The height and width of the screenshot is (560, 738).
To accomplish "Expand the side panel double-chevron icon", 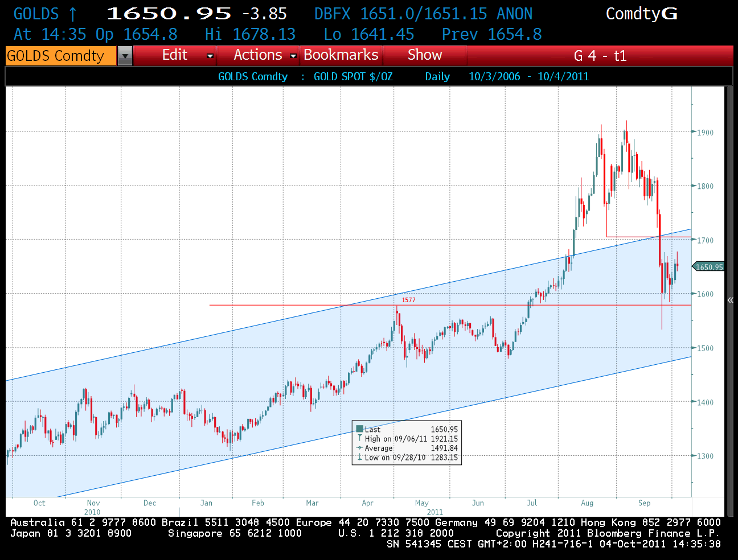I will (x=731, y=300).
